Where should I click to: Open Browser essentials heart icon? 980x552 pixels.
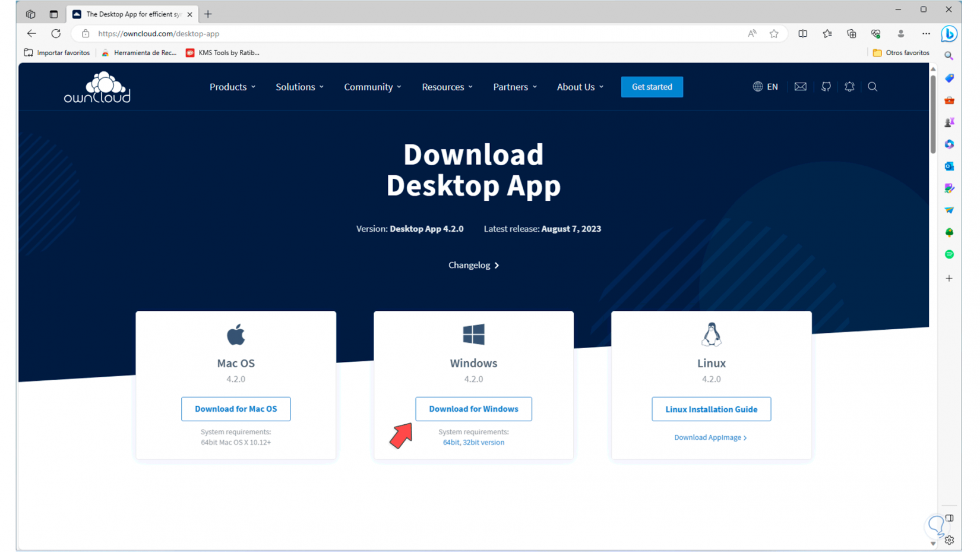(x=876, y=34)
